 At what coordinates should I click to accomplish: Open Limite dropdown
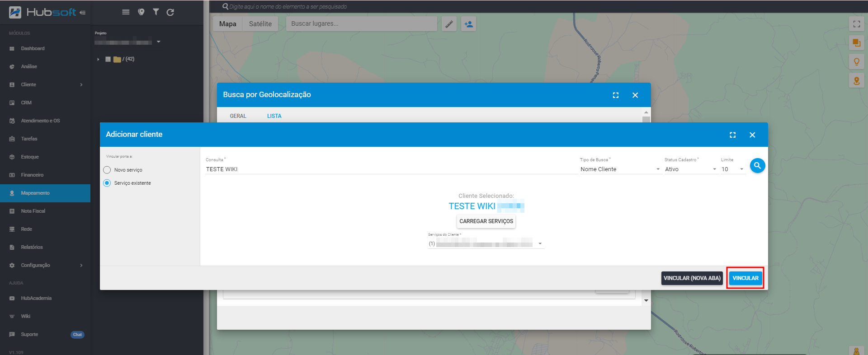tap(732, 169)
